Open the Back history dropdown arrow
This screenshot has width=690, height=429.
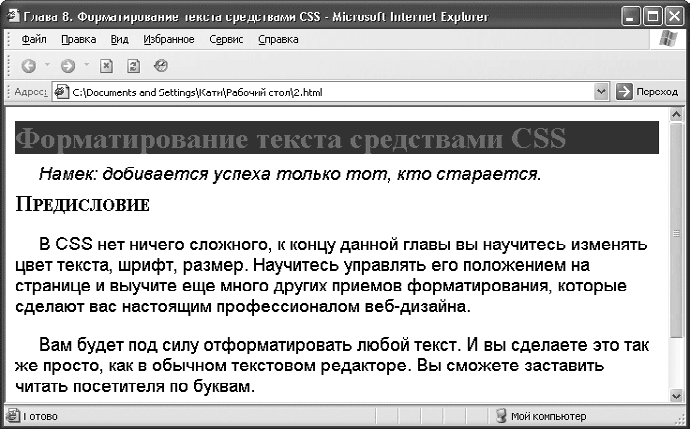point(48,66)
